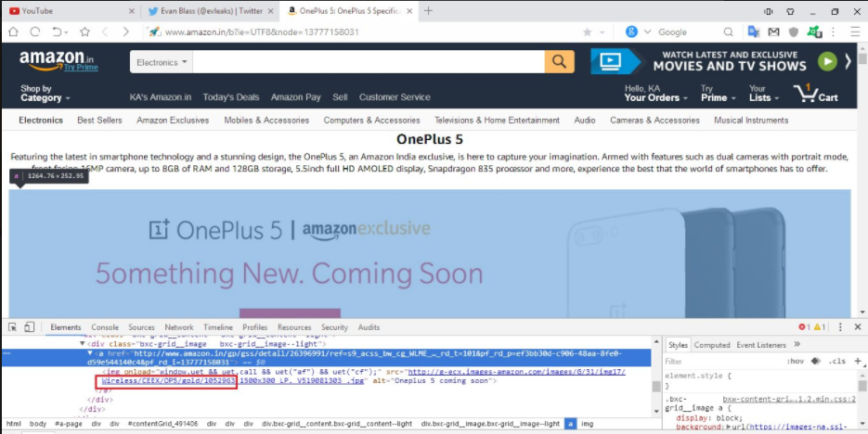
Task: Click the green extension icon in toolbar
Action: [814, 32]
